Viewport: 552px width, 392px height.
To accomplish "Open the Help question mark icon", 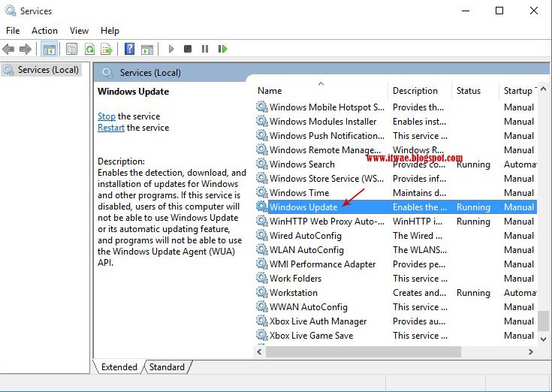I will point(129,49).
